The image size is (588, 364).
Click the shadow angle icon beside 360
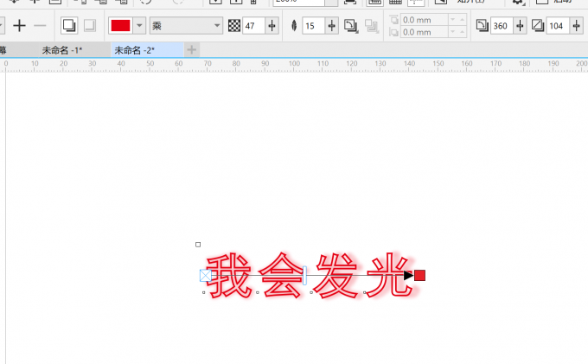[483, 26]
